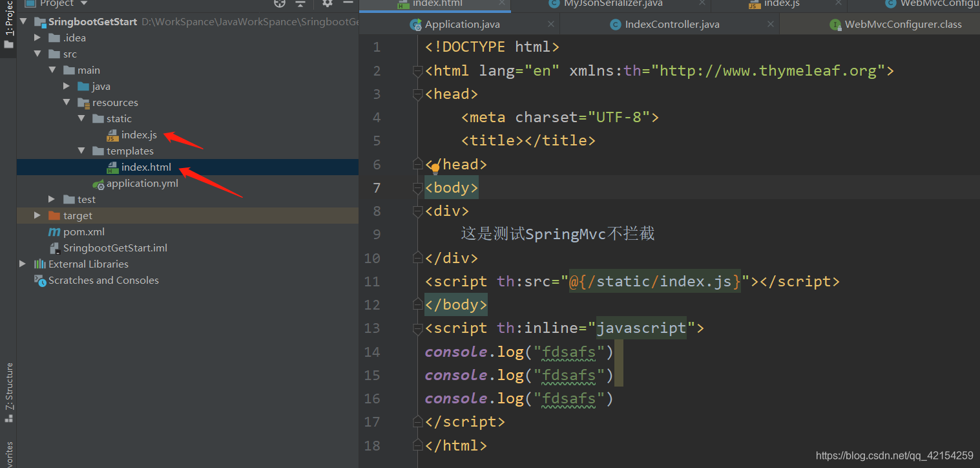The image size is (980, 468).
Task: Click the Application.java tab class icon
Action: [416, 25]
